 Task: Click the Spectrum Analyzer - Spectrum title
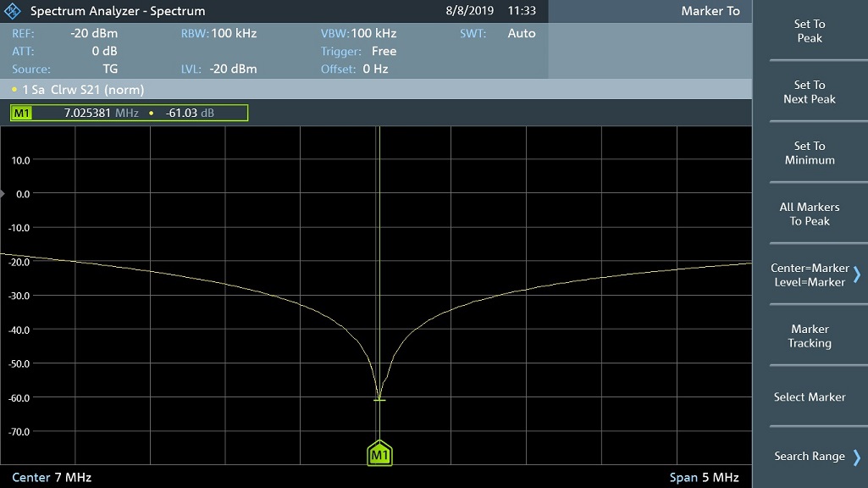pos(118,11)
